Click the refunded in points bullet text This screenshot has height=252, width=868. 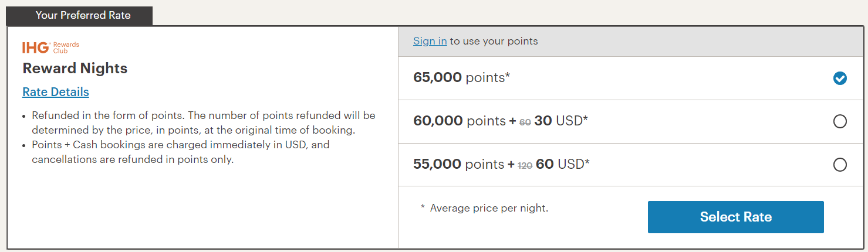pyautogui.click(x=203, y=122)
